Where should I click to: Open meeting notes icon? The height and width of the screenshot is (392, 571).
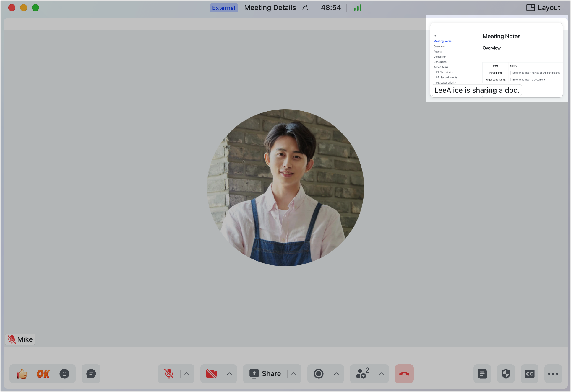click(482, 374)
